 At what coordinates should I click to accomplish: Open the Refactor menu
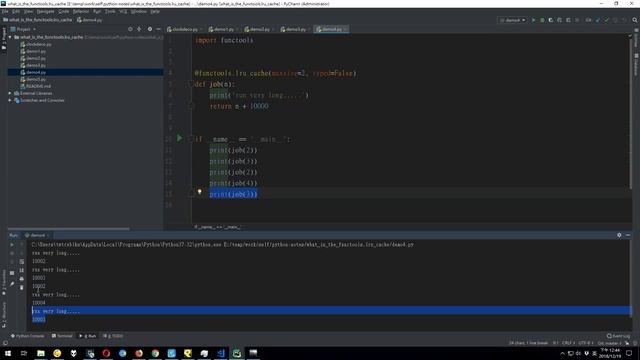pos(81,11)
